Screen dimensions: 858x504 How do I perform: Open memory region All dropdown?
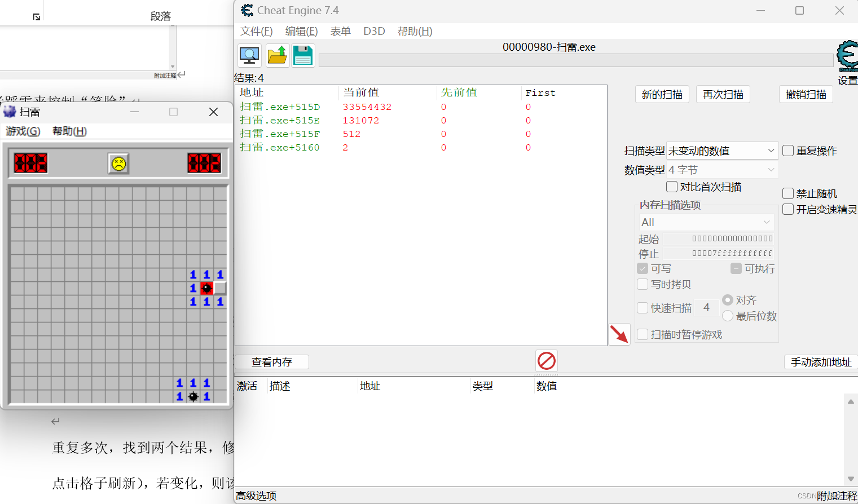(706, 222)
